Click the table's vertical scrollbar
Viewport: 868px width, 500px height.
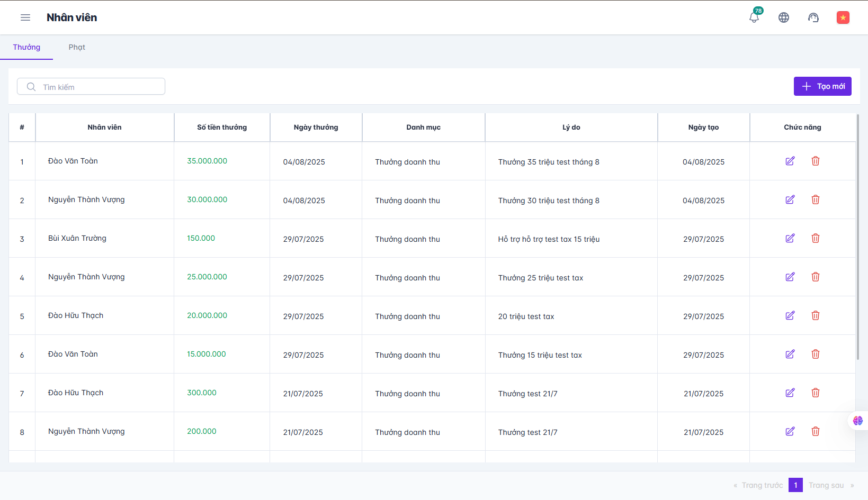click(857, 238)
